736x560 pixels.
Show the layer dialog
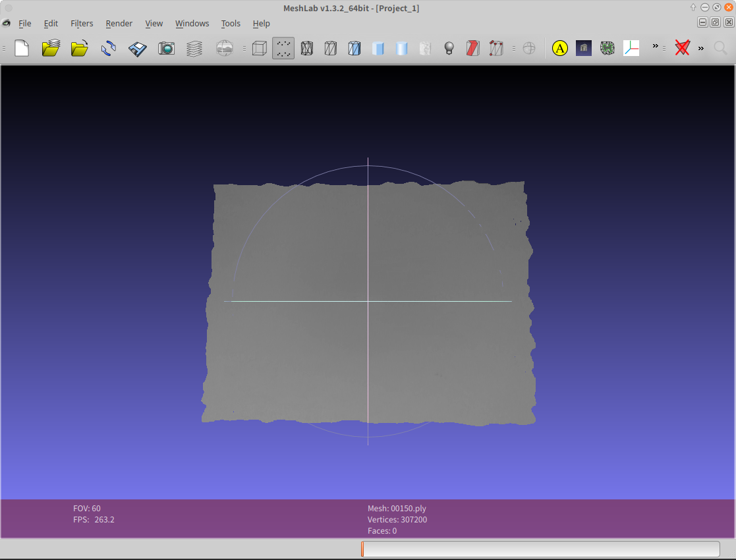pyautogui.click(x=194, y=48)
